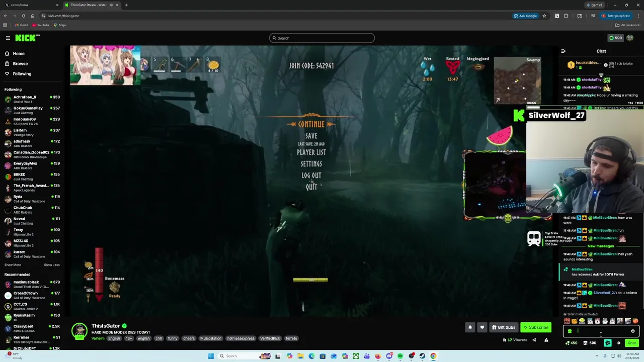Bookmark this page with the star

click(x=544, y=16)
